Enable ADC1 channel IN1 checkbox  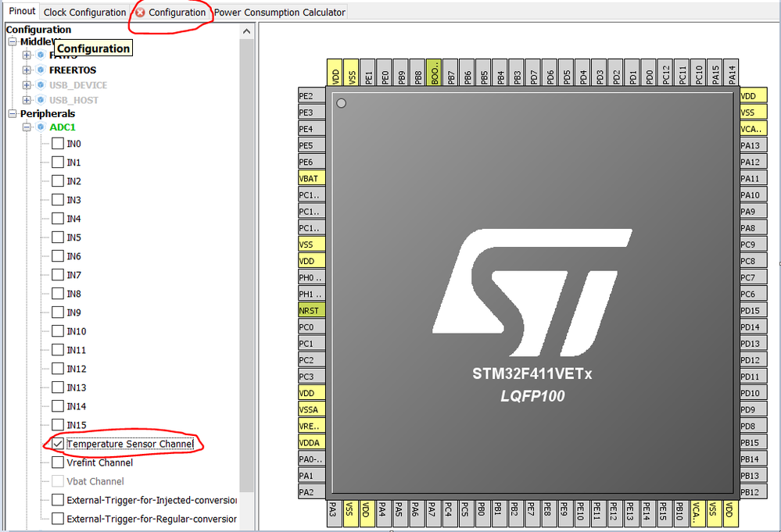(58, 162)
